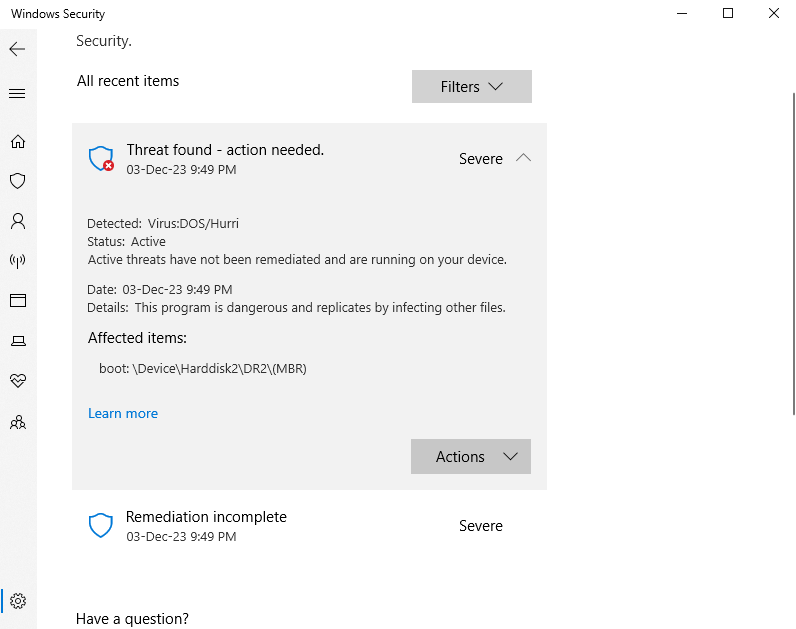Collapse the Threat found entry chevron

tap(523, 158)
